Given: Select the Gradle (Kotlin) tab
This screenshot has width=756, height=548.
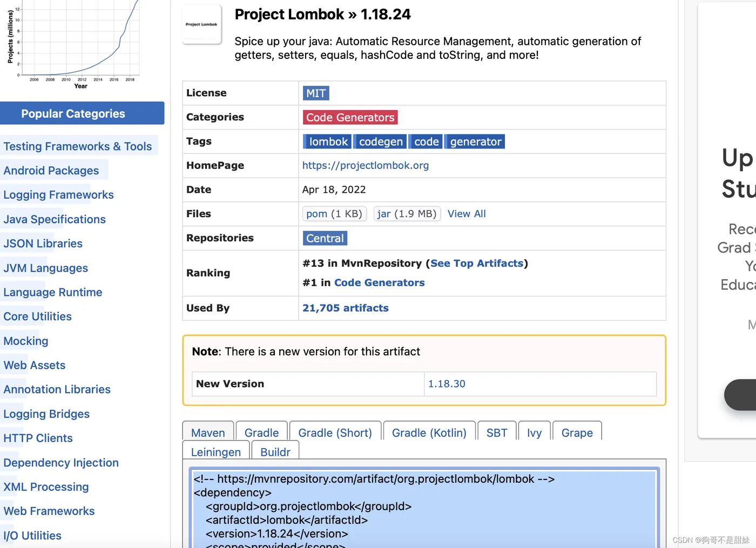Looking at the screenshot, I should pos(429,432).
